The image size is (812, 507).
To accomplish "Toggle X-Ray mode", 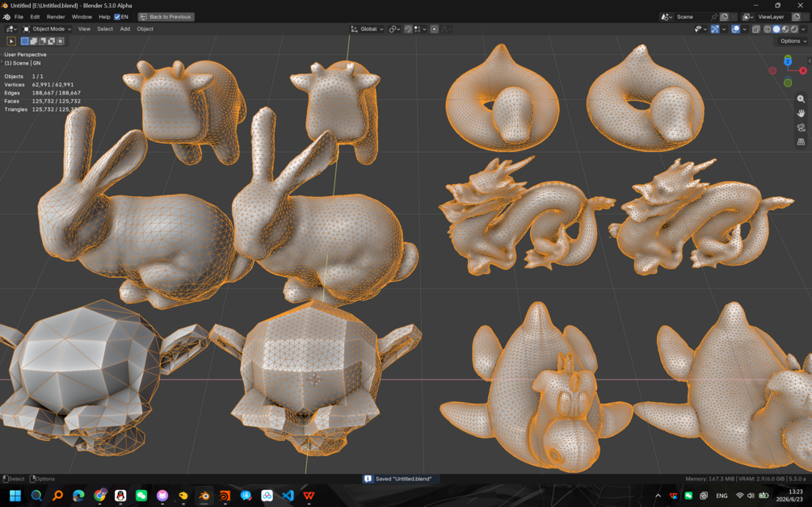I will pos(756,29).
